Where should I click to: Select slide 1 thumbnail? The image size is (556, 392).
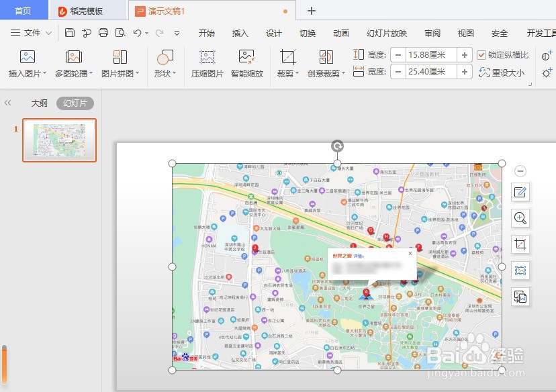(60, 140)
